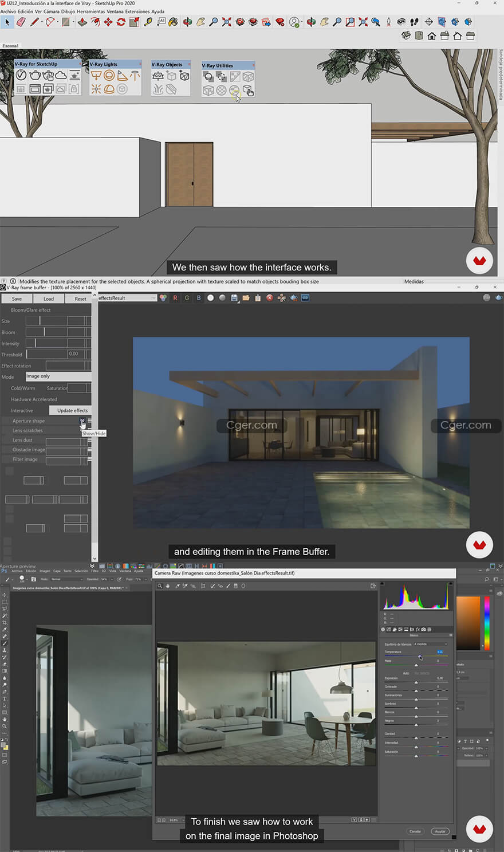The image size is (504, 852).
Task: Open the Herramientas menu in SketchUp
Action: click(x=90, y=11)
